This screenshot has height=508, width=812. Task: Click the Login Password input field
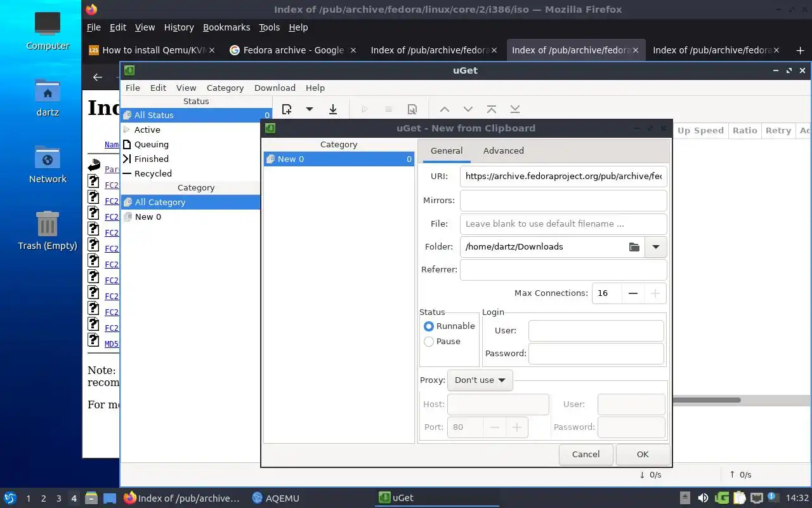coord(596,354)
